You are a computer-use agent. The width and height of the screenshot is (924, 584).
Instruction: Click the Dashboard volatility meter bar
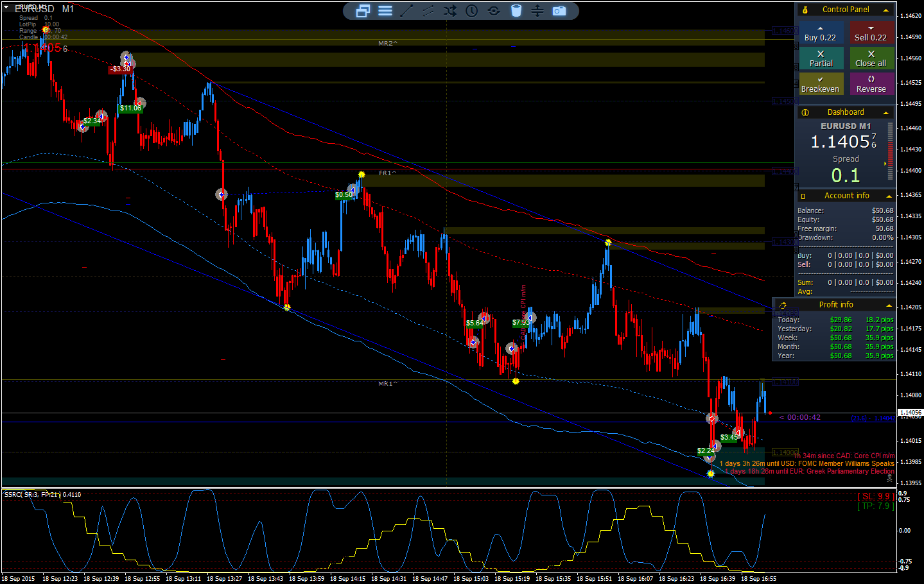click(890, 153)
